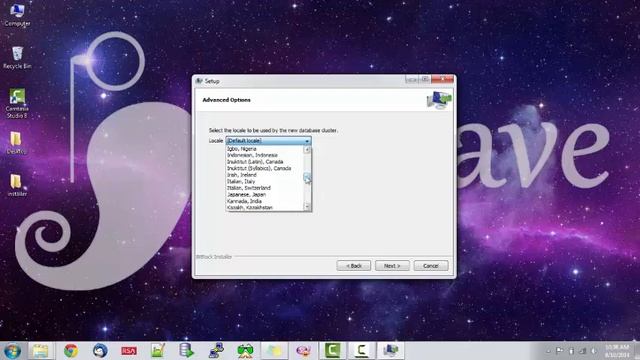
Task: Minimize the Setup window
Action: click(x=411, y=79)
